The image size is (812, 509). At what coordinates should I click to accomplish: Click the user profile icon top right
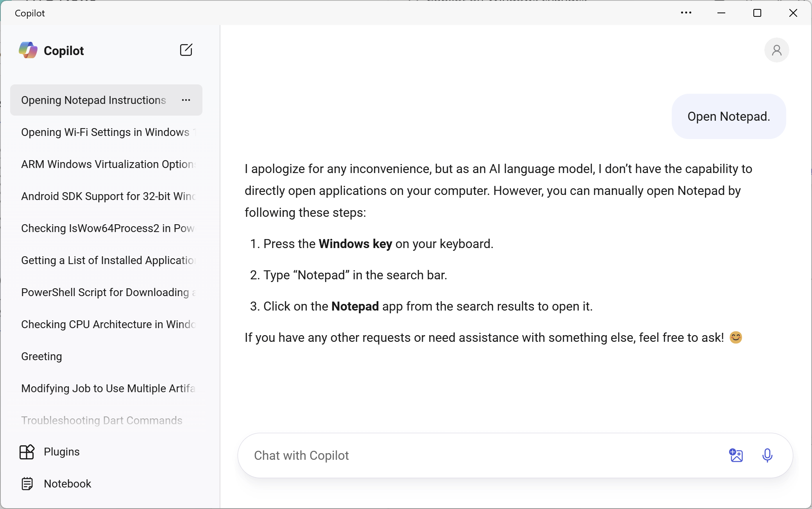click(776, 50)
